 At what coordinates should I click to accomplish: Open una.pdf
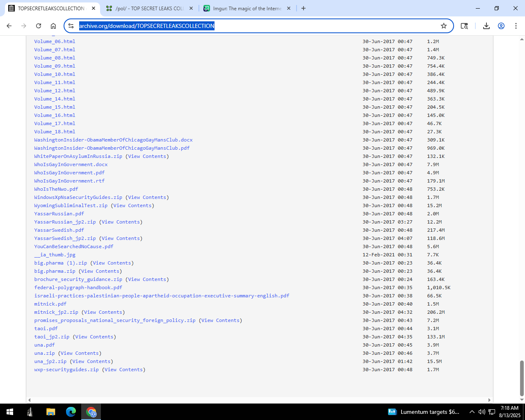click(44, 345)
